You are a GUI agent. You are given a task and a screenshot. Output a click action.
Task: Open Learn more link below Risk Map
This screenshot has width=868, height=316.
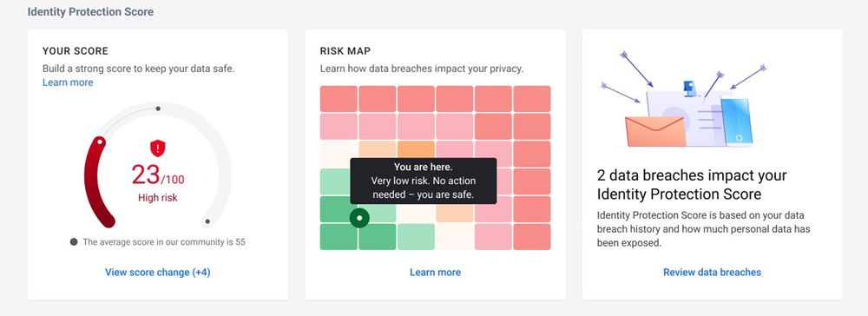tap(435, 273)
